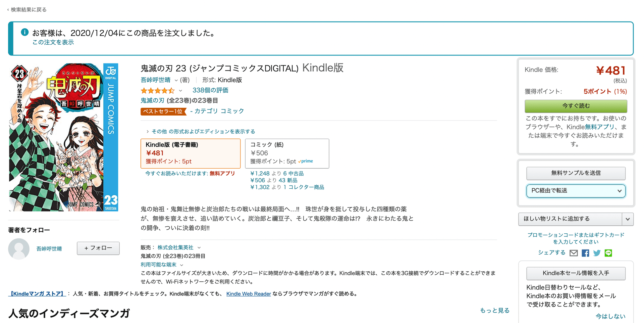644x323 pixels.
Task: Open 無料アプリ link below Kindle format
Action: pyautogui.click(x=222, y=174)
